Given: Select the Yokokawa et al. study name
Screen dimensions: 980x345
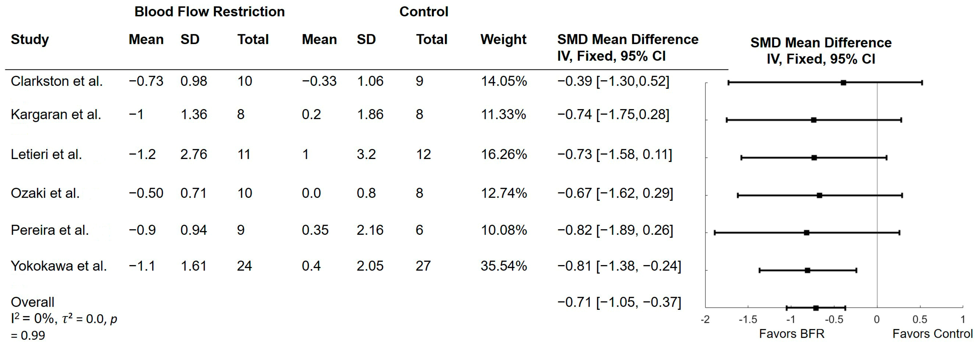Looking at the screenshot, I should [58, 265].
